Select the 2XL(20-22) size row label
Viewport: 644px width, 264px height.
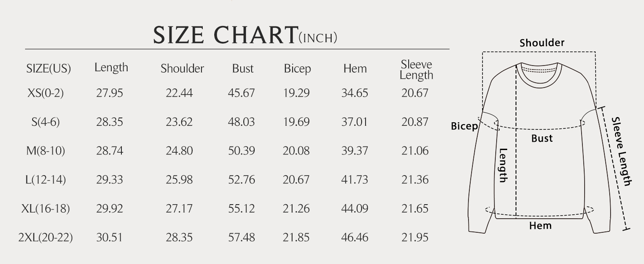[46, 238]
